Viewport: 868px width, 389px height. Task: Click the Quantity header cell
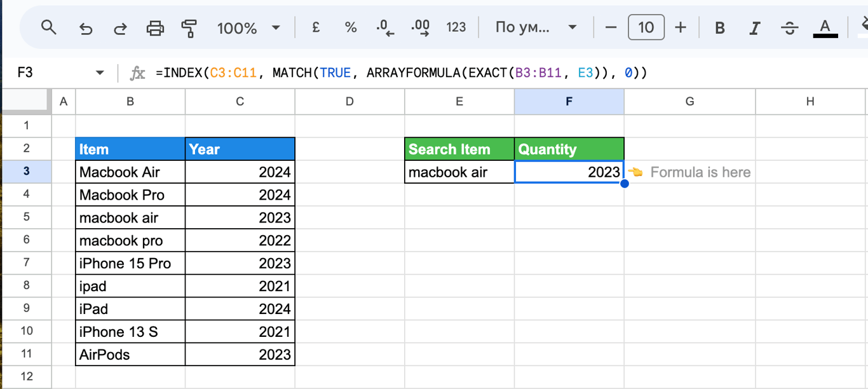click(x=569, y=149)
